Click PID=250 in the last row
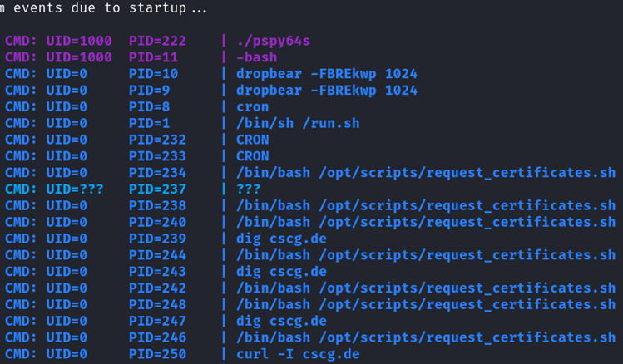This screenshot has height=364, width=623. tap(157, 354)
